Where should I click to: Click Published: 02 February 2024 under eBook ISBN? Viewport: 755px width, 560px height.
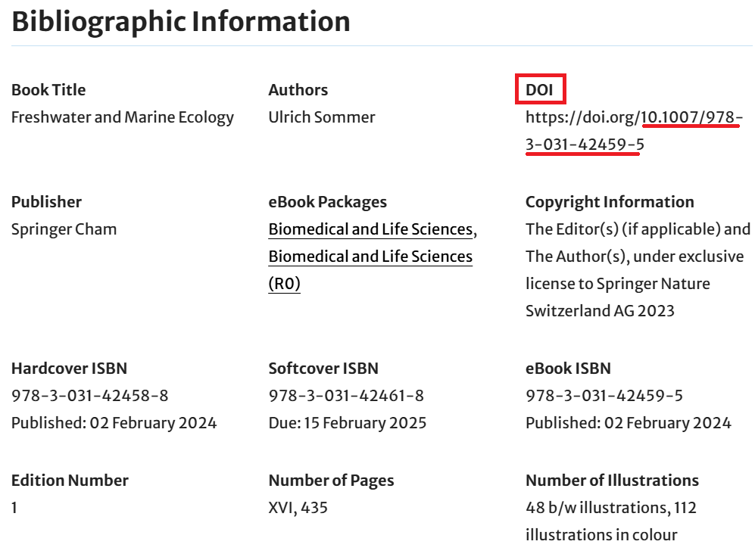point(629,423)
